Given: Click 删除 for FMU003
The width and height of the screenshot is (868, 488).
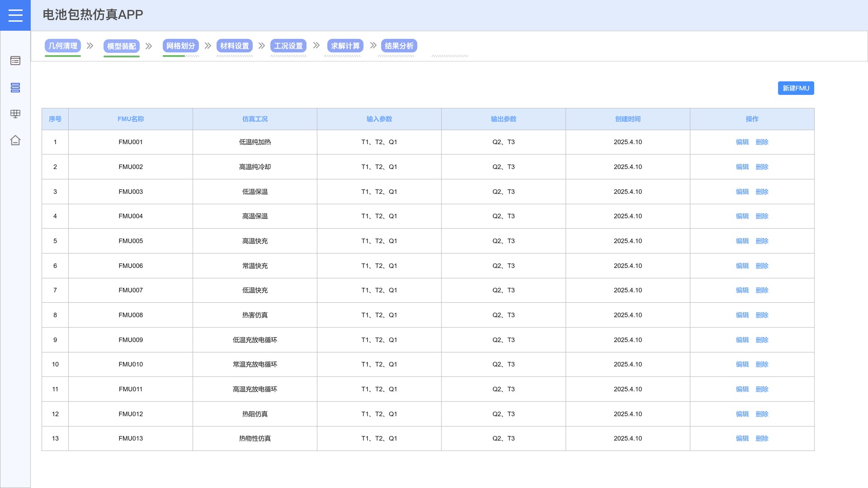Looking at the screenshot, I should click(762, 192).
